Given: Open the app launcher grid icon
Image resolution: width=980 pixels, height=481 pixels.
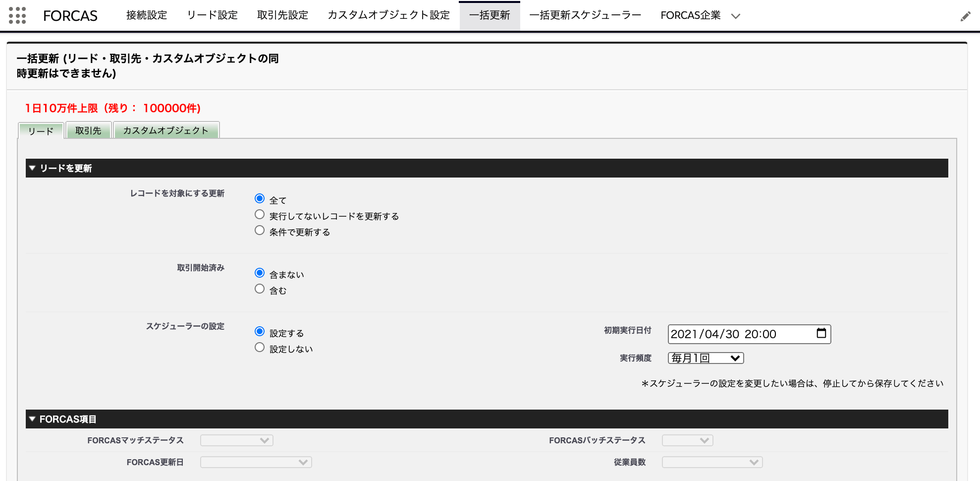Looking at the screenshot, I should pos(18,15).
